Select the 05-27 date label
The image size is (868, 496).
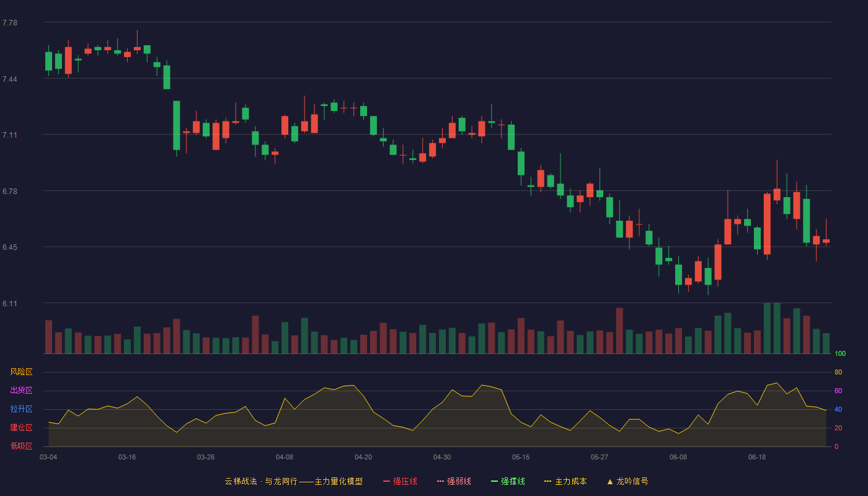(x=600, y=457)
